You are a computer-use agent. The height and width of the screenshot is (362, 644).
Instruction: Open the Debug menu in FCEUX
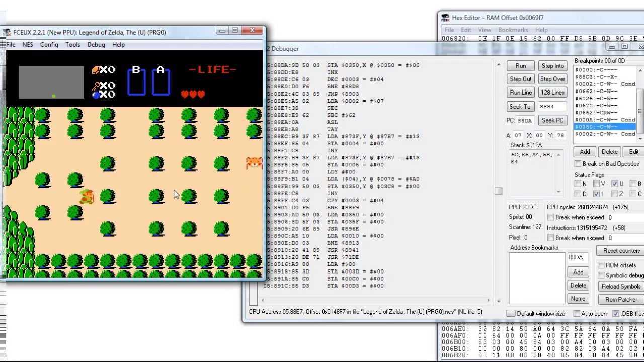click(96, 45)
